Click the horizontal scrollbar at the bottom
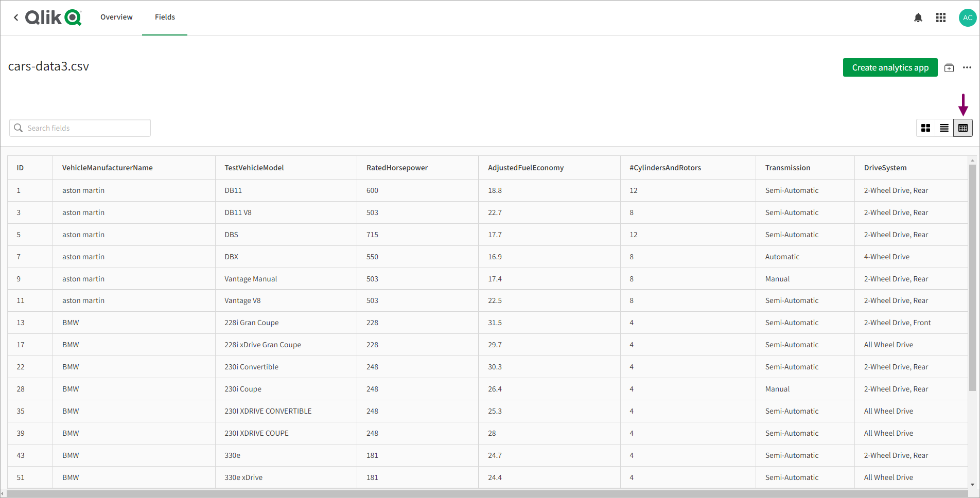This screenshot has height=498, width=980. [x=486, y=493]
